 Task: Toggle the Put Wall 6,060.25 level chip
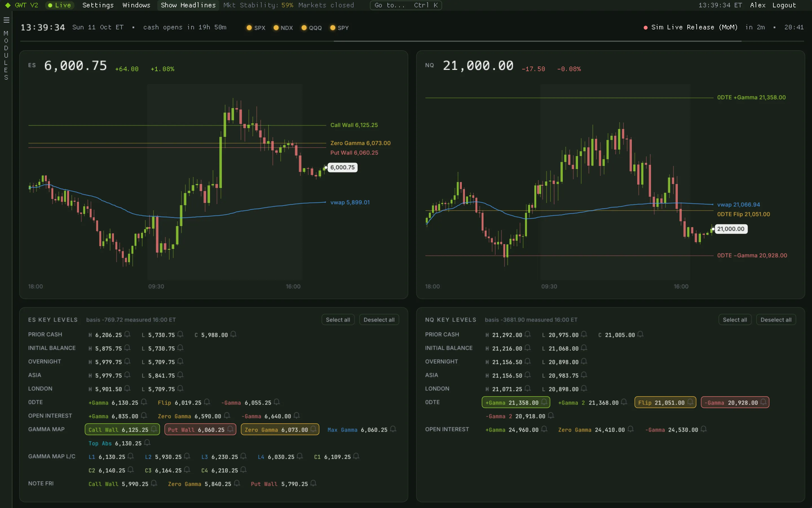(x=200, y=430)
